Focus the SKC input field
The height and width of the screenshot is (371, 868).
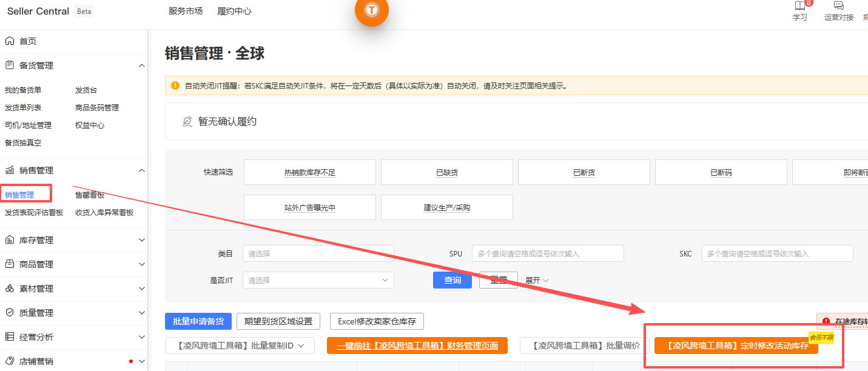click(x=778, y=253)
